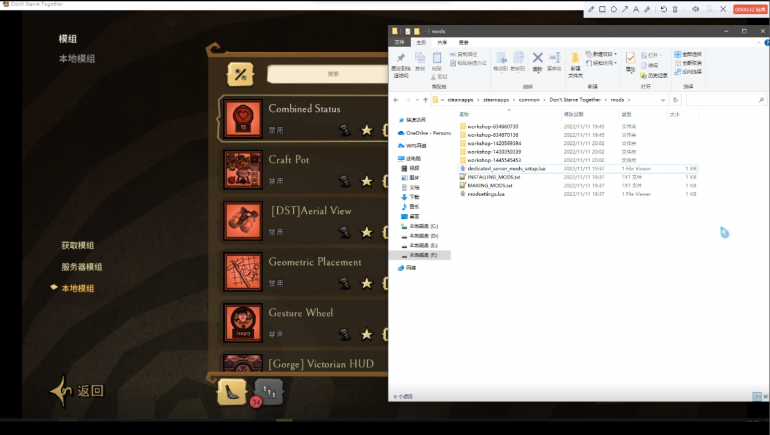Click select all in ribbon
This screenshot has width=770, height=435.
click(688, 54)
